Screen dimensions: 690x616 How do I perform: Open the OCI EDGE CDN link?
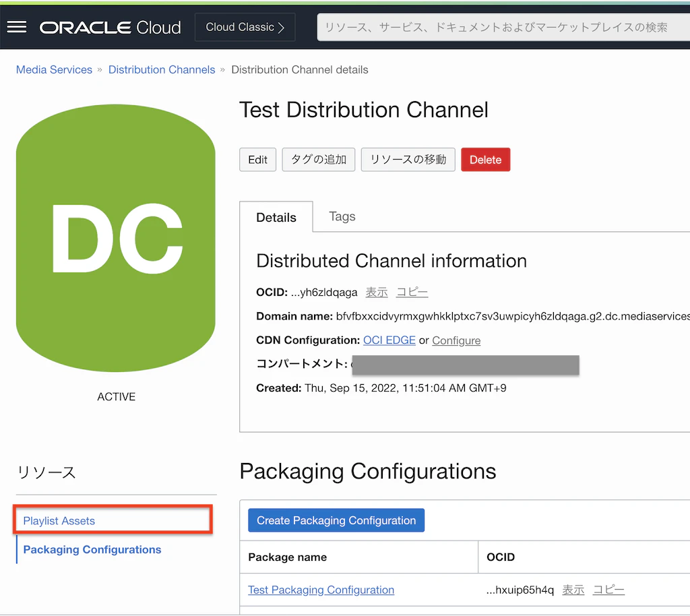click(x=389, y=340)
